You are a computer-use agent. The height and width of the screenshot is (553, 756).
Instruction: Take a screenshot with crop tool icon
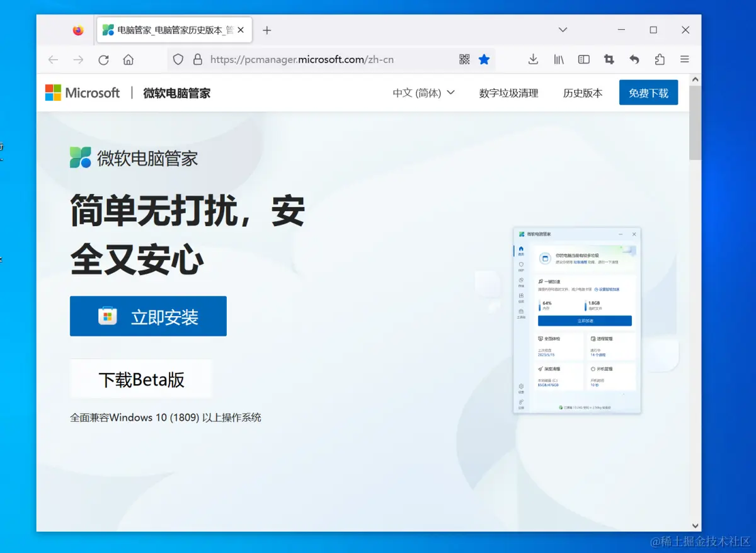pyautogui.click(x=609, y=60)
